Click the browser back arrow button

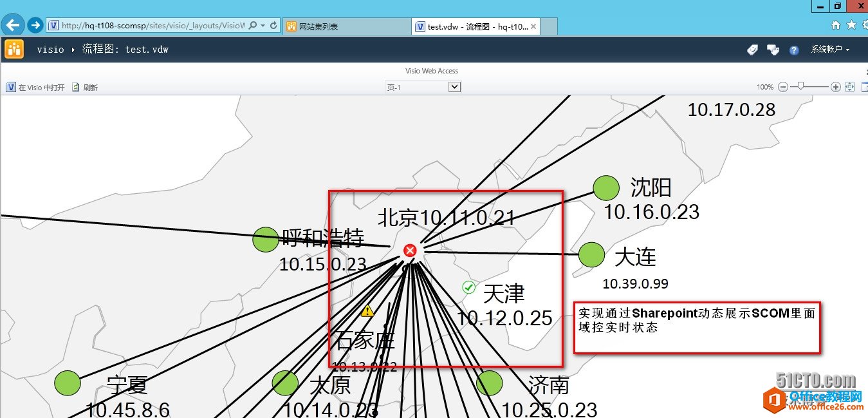pos(14,26)
